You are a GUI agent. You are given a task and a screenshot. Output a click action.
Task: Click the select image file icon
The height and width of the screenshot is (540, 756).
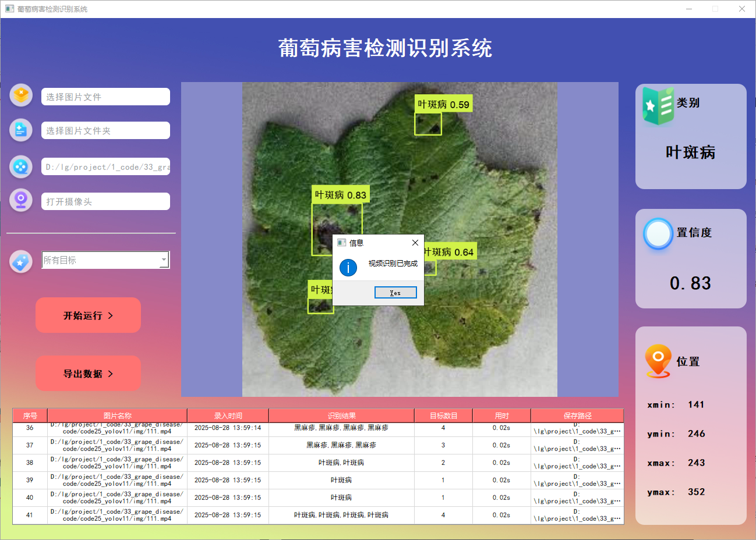click(x=21, y=95)
